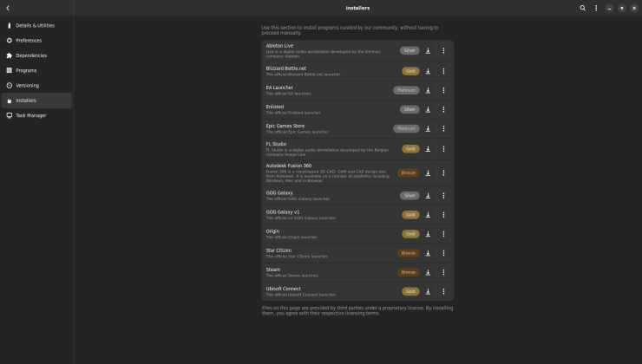Viewport: 642px width, 364px height.
Task: Download the Epic Games Store installer
Action: click(428, 129)
